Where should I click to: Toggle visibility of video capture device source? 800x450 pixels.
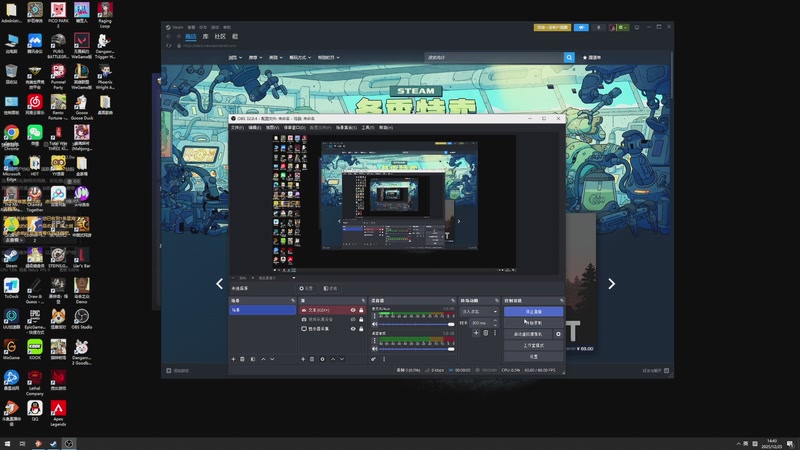(x=353, y=319)
